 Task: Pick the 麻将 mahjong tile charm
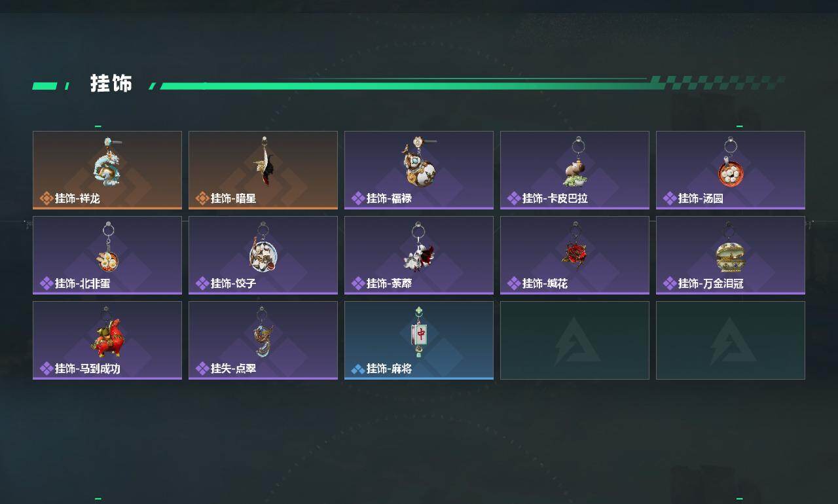pos(419,333)
